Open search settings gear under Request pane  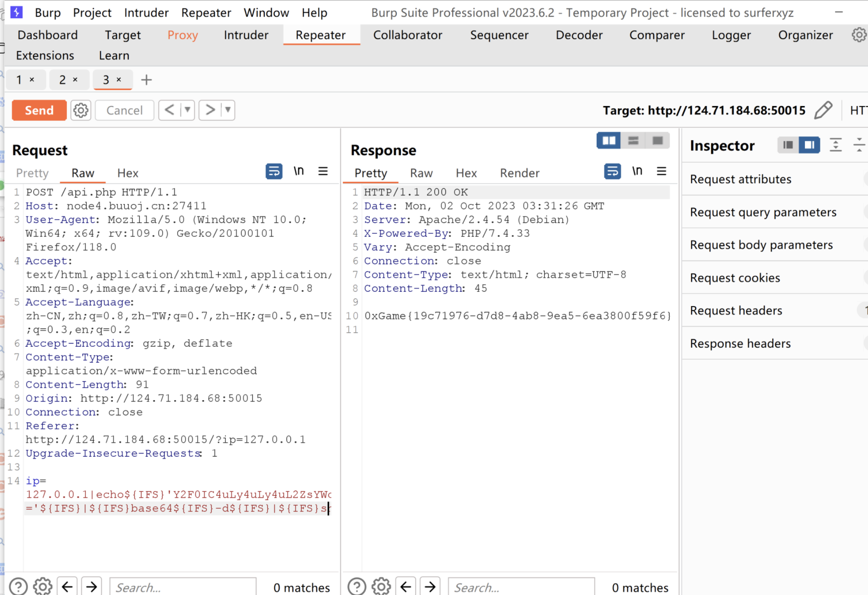(43, 587)
